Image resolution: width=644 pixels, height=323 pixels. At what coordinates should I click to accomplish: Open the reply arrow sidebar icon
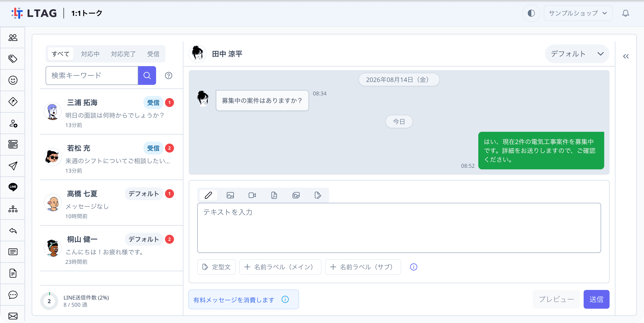tap(13, 230)
